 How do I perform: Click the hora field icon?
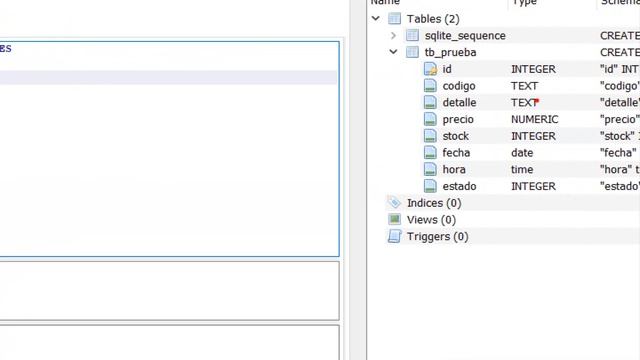pyautogui.click(x=430, y=169)
